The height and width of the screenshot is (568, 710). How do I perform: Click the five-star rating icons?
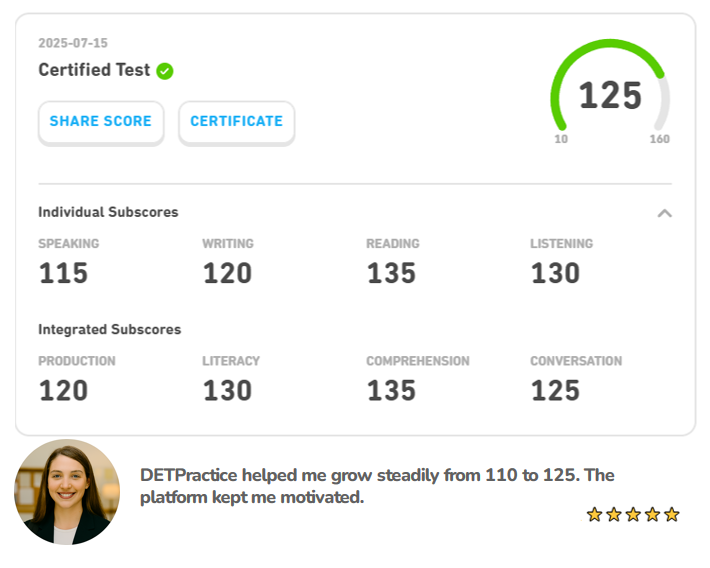point(632,514)
